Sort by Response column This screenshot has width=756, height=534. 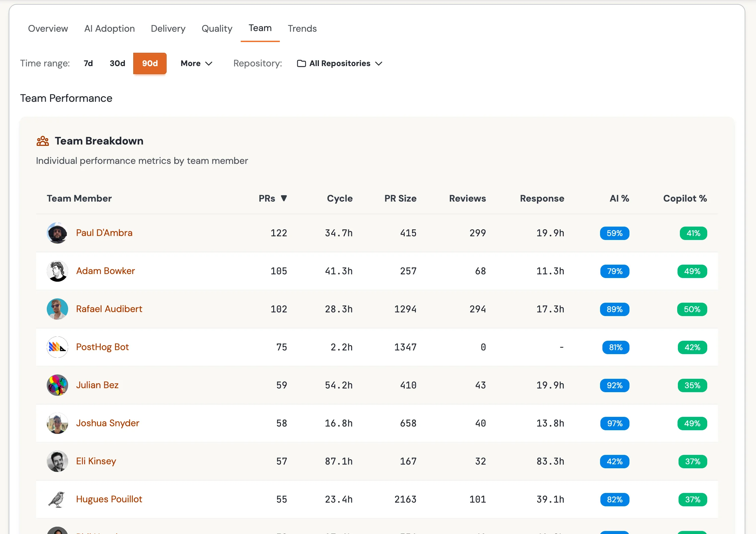click(542, 199)
